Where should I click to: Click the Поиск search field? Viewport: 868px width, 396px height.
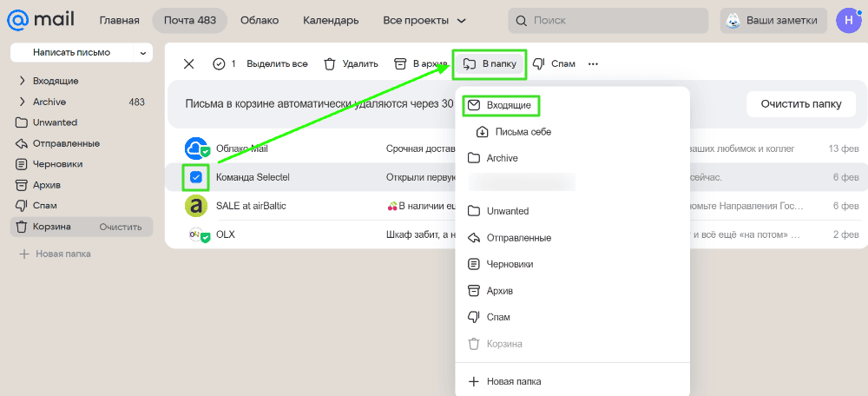[608, 21]
